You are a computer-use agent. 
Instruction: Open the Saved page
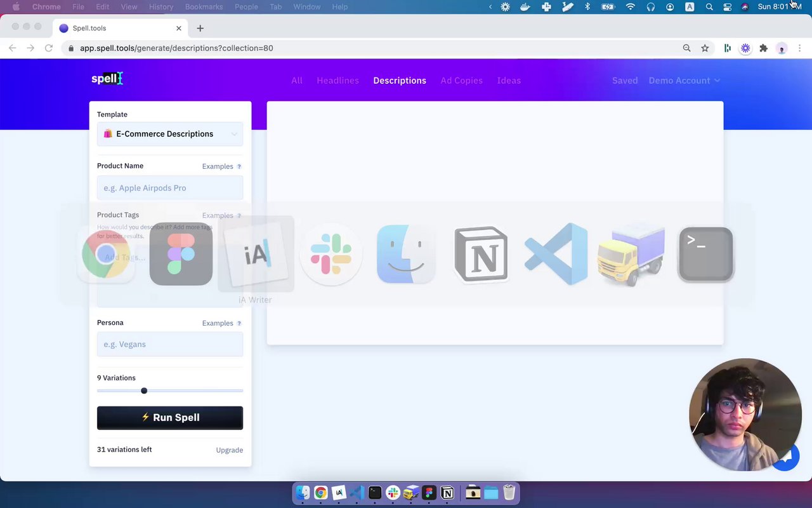(625, 81)
